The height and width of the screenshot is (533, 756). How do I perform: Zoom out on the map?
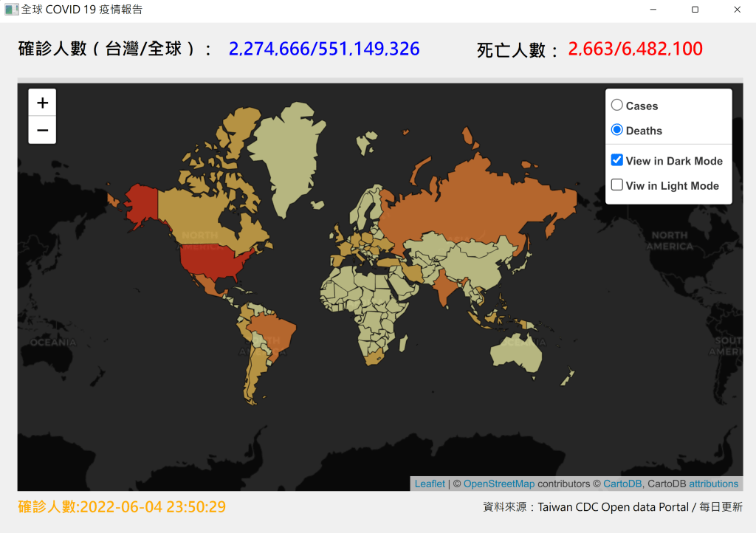42,131
